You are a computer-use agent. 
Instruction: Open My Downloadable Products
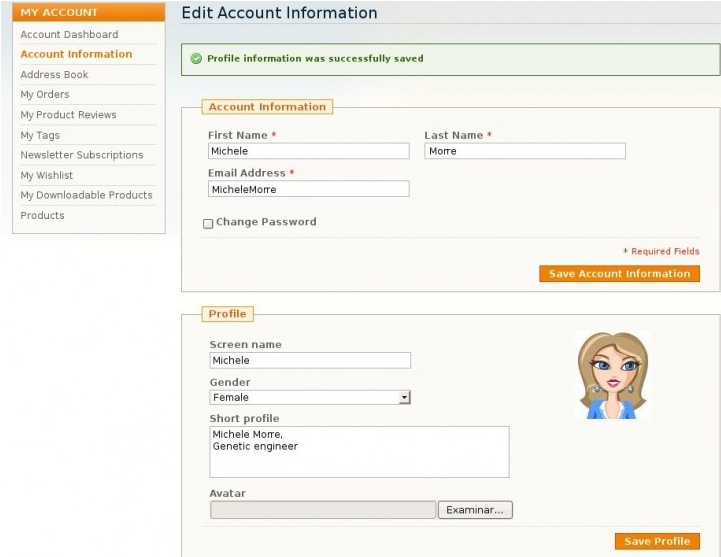click(x=86, y=195)
